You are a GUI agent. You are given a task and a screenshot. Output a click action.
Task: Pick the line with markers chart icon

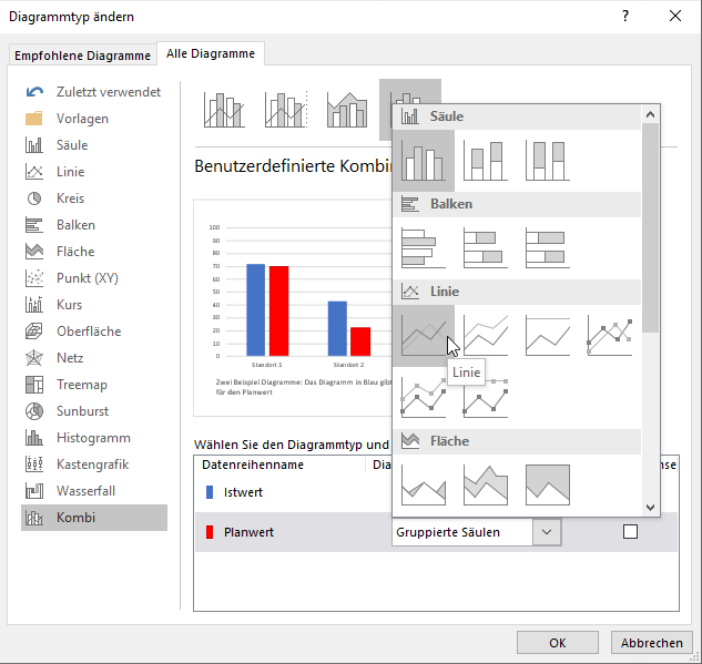coord(609,335)
